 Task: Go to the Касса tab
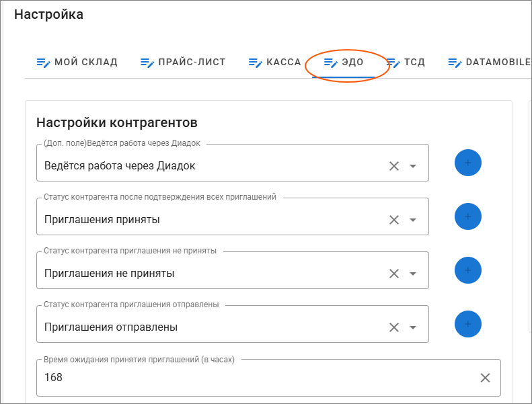pos(274,63)
